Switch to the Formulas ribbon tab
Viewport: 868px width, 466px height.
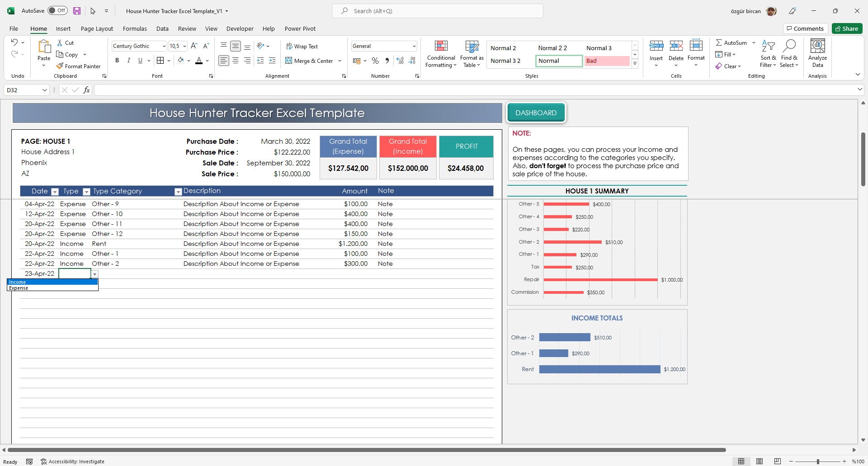click(135, 28)
